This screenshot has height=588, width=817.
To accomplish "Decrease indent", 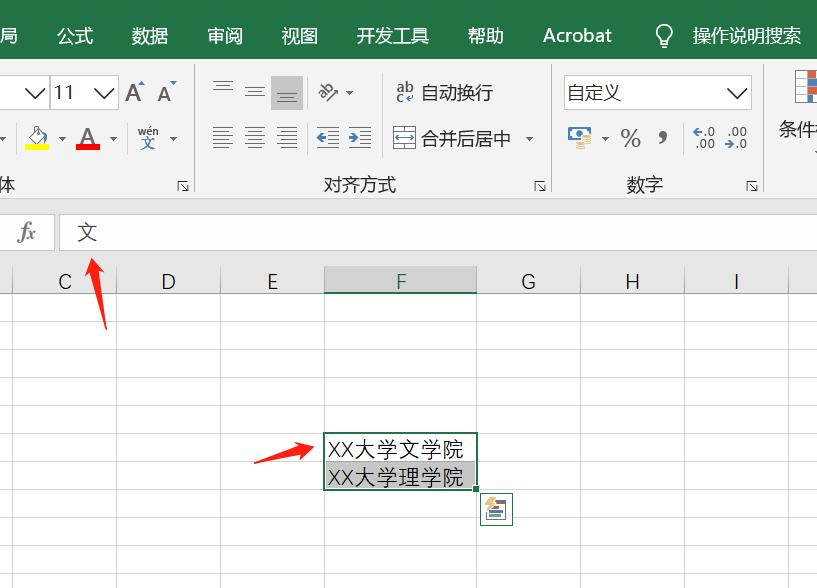I will [x=328, y=138].
